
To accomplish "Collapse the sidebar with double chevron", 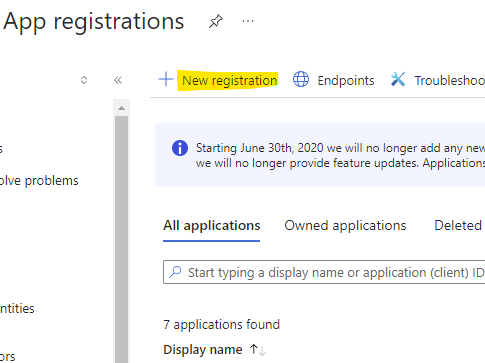I will pos(118,80).
